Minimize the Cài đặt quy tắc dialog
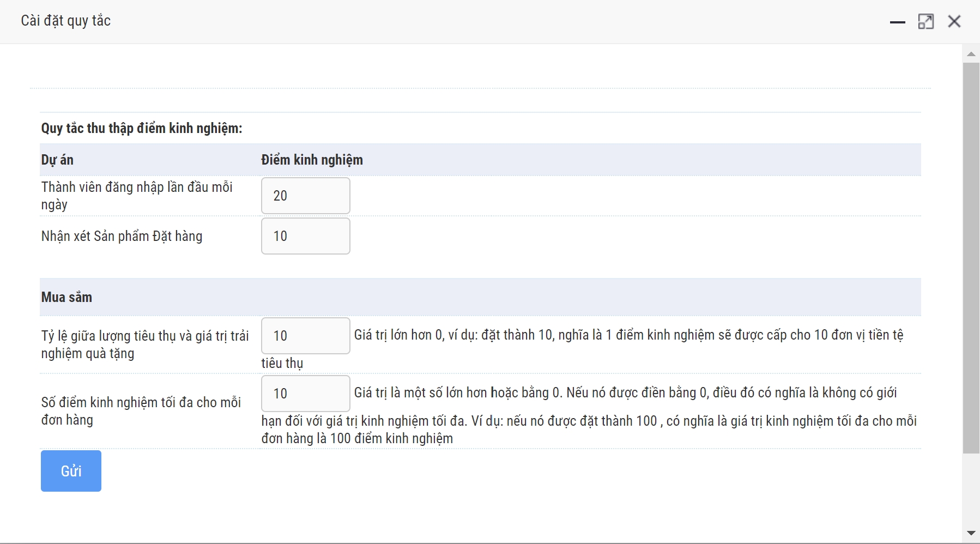980x544 pixels. click(x=897, y=22)
